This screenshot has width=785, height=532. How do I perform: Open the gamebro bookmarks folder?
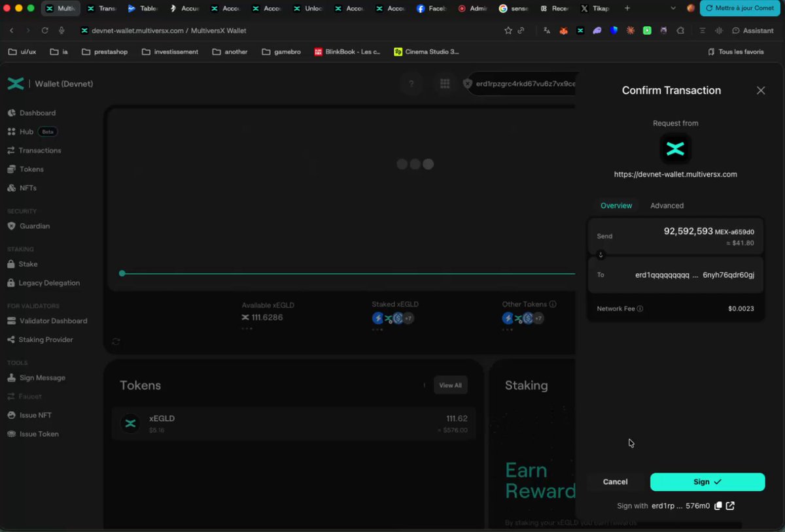pos(281,52)
